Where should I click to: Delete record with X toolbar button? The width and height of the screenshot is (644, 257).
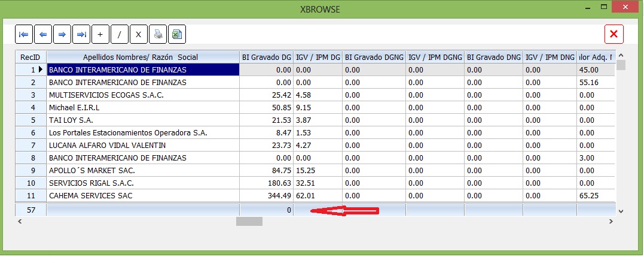pos(138,34)
